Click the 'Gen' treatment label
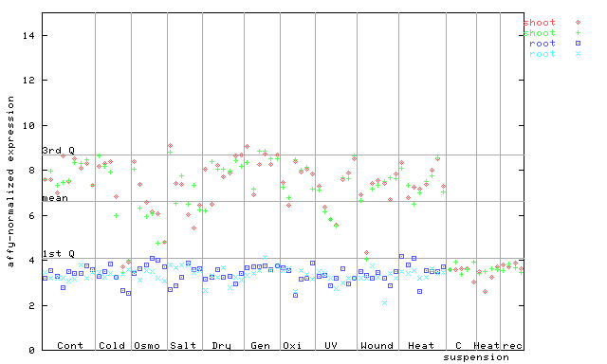 (260, 345)
